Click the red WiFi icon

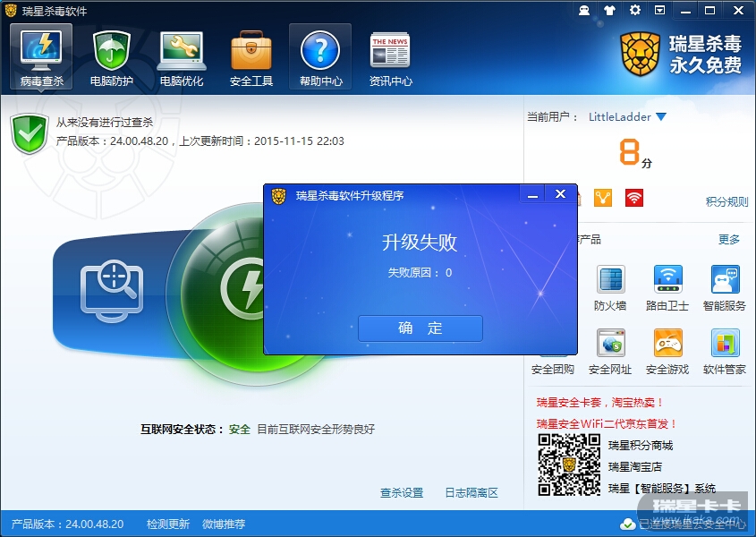coord(634,198)
